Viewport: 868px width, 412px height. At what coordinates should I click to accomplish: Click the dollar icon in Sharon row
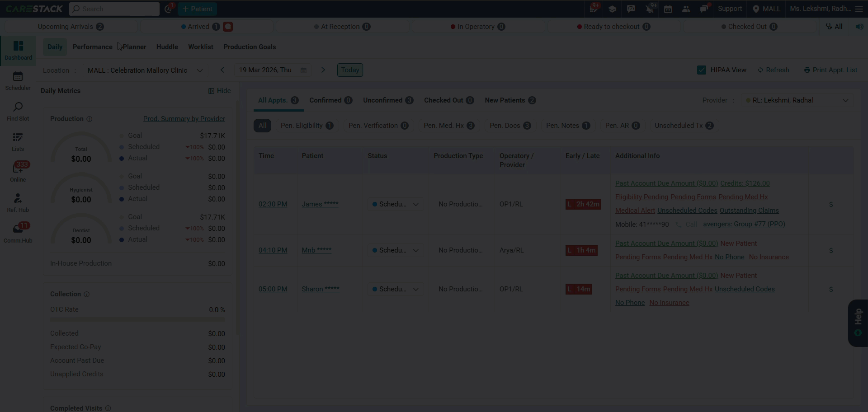coord(831,290)
